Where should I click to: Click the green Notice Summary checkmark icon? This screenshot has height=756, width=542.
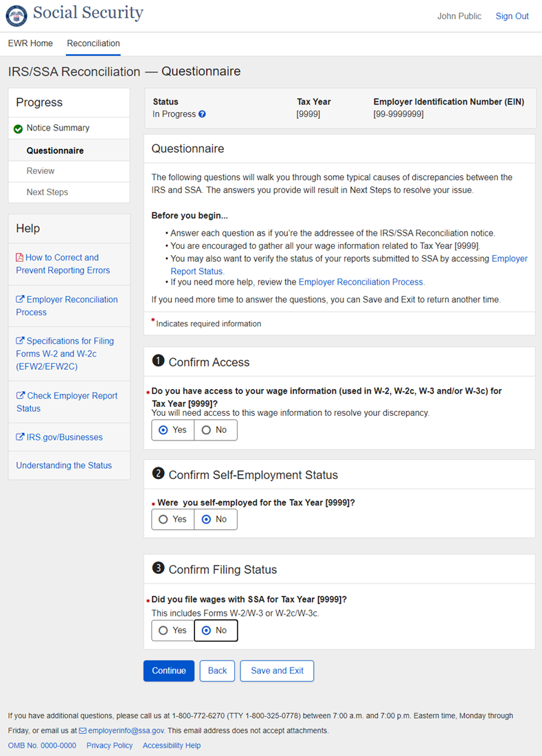pos(18,129)
